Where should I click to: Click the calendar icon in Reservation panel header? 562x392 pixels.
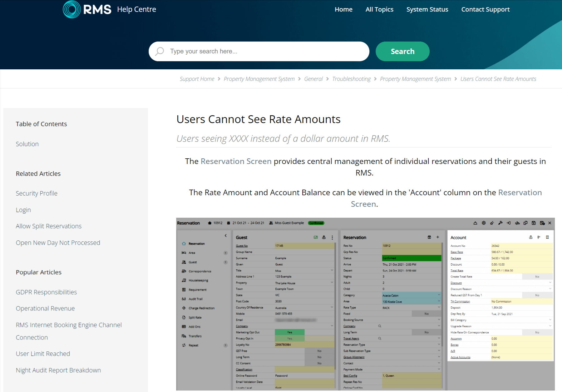tap(429, 237)
